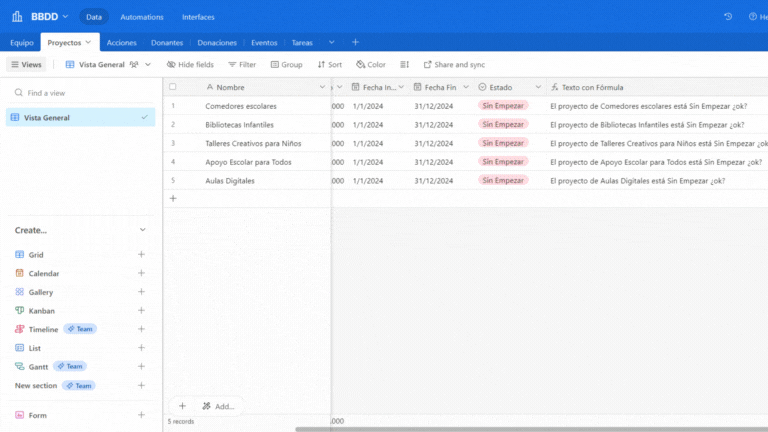Open the BBDD base name dropdown
The width and height of the screenshot is (768, 432).
pyautogui.click(x=65, y=17)
